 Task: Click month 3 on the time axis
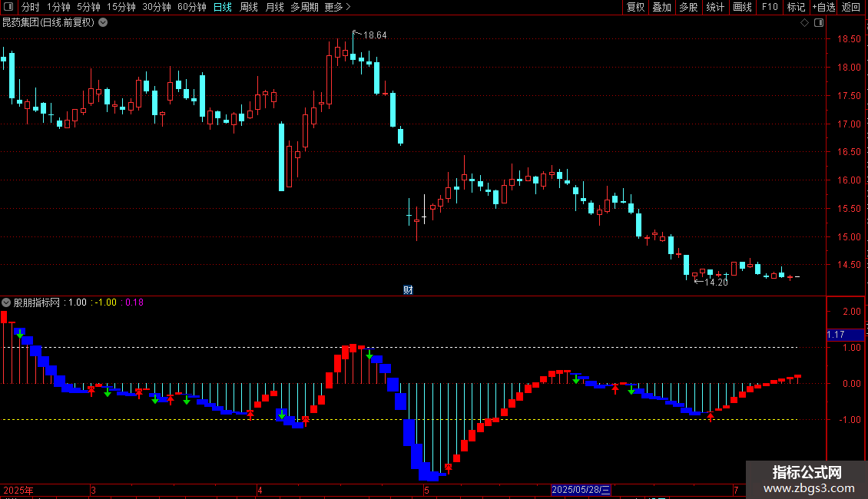[x=93, y=490]
